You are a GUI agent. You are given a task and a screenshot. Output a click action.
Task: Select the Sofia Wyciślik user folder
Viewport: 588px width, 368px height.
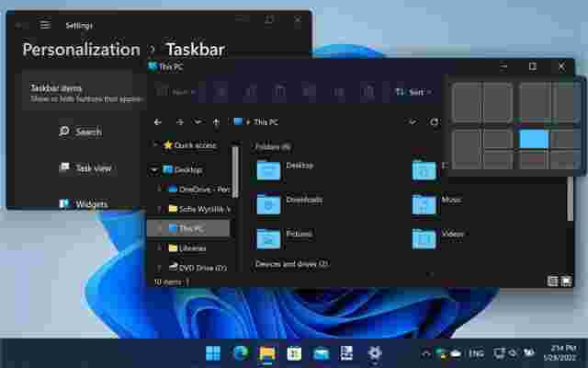pyautogui.click(x=199, y=209)
